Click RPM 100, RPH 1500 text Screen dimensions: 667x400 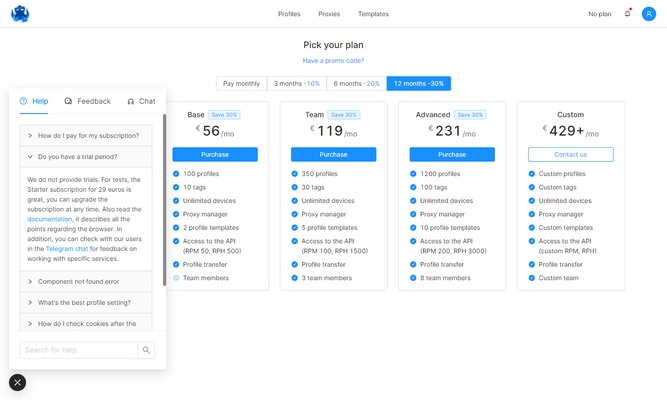pyautogui.click(x=335, y=251)
